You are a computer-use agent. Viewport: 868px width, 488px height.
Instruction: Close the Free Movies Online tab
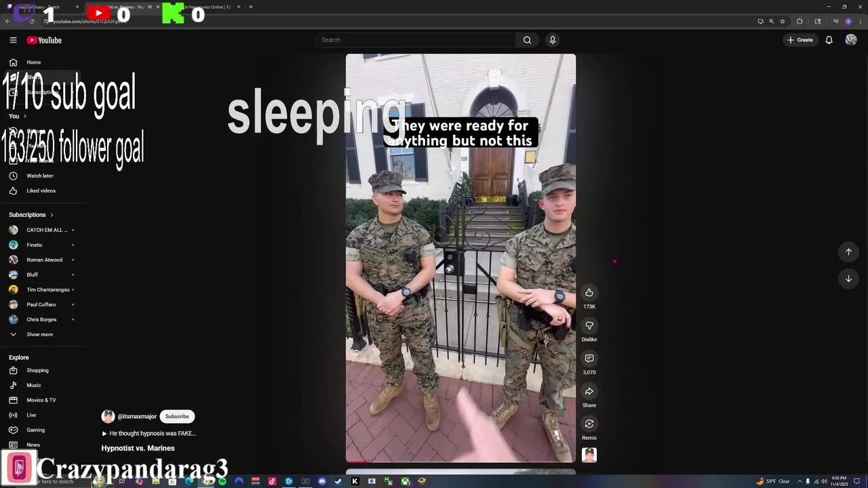[239, 7]
